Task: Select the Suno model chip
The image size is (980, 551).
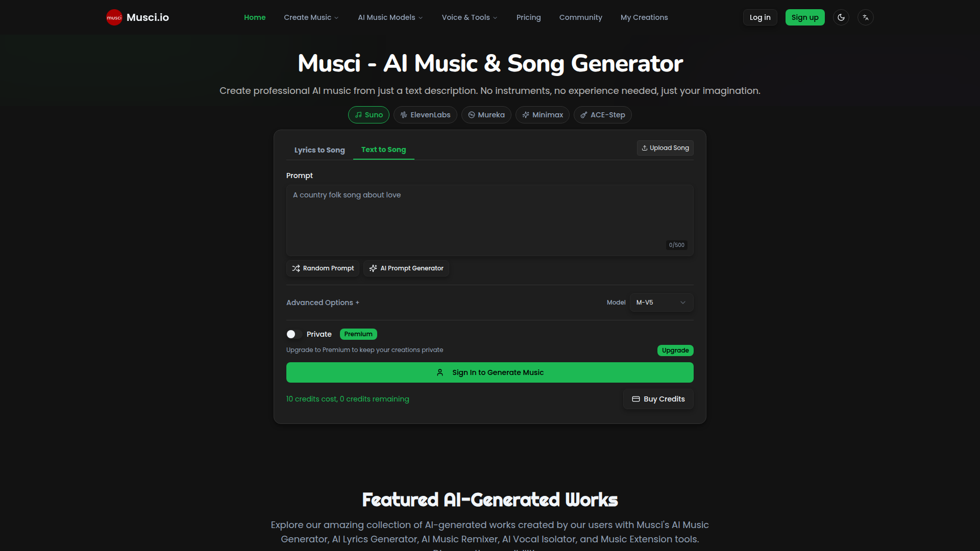Action: (369, 115)
